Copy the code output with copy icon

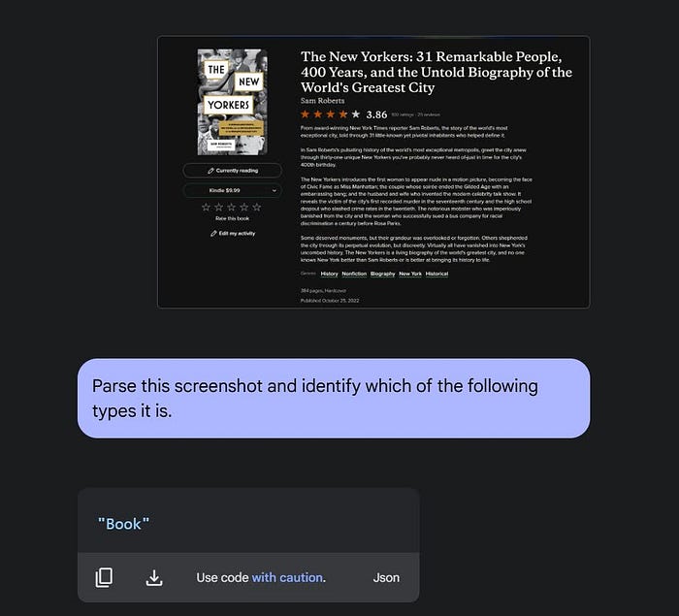(104, 577)
